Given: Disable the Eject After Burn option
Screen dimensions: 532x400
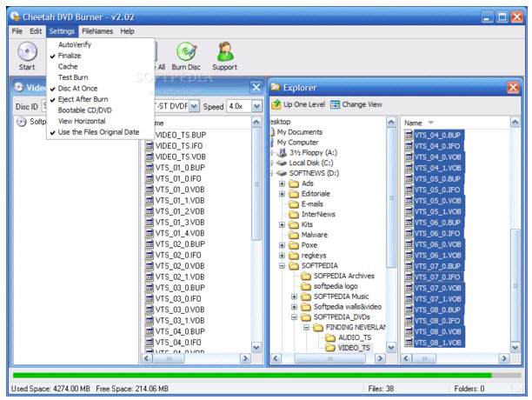Looking at the screenshot, I should [82, 99].
